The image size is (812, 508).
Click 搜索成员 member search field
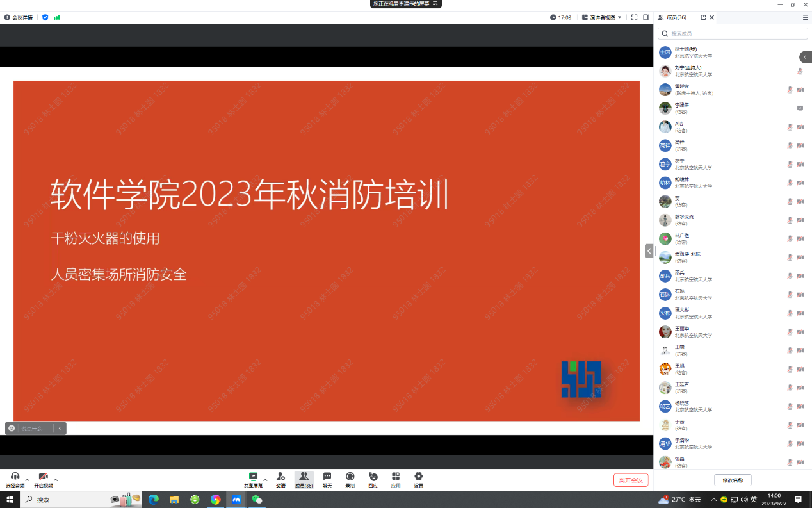click(x=731, y=33)
